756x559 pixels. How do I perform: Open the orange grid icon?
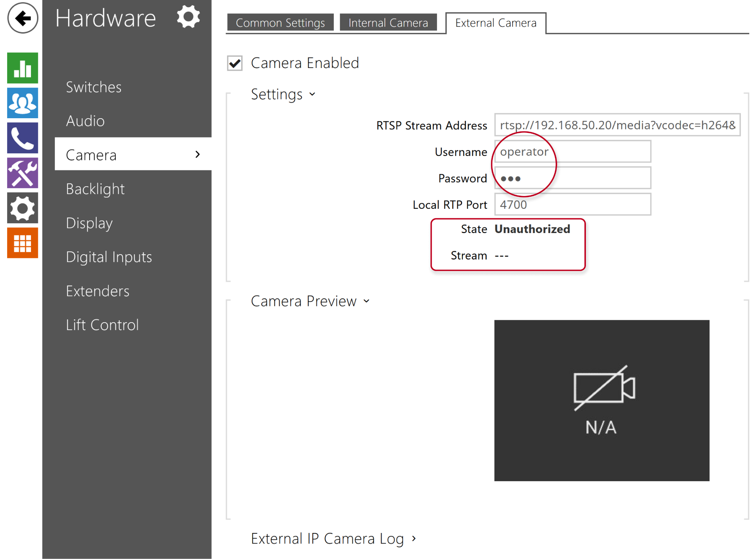23,243
